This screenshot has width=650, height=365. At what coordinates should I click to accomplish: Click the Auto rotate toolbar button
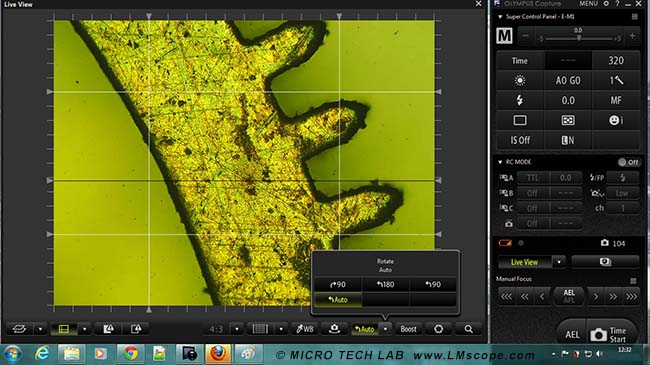point(364,329)
